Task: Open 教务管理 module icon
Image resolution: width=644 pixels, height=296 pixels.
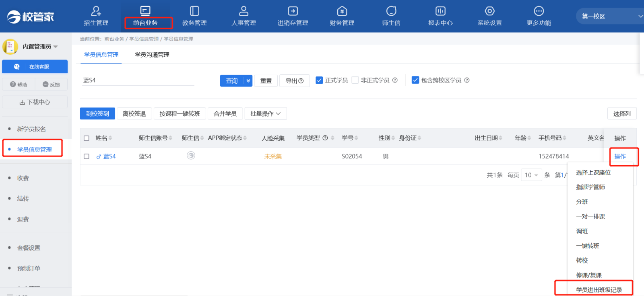Action: [x=194, y=11]
